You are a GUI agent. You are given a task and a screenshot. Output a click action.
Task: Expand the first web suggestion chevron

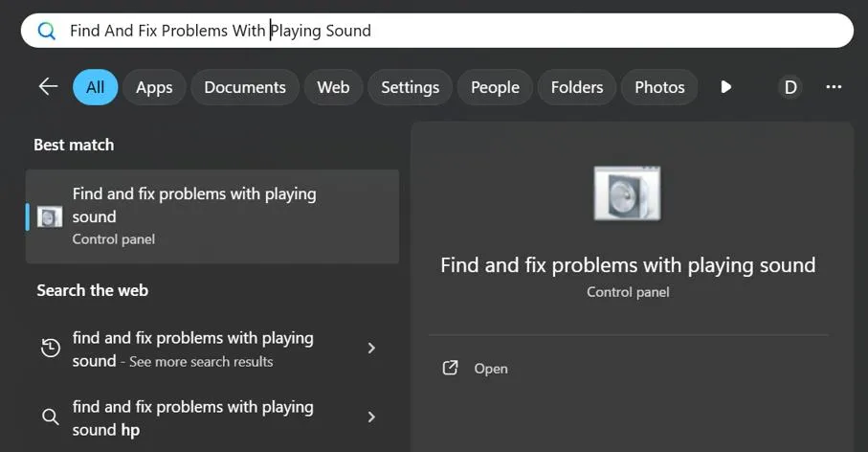click(371, 349)
